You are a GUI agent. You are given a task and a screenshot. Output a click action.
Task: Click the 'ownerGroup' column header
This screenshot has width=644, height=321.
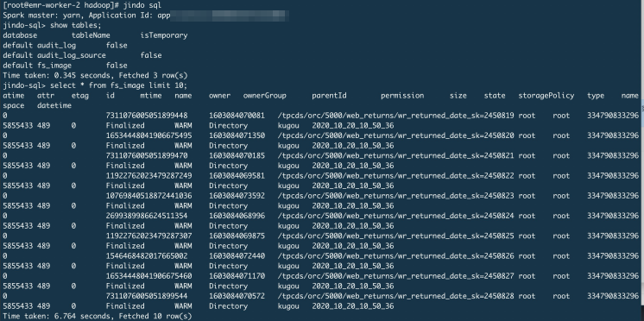[264, 96]
